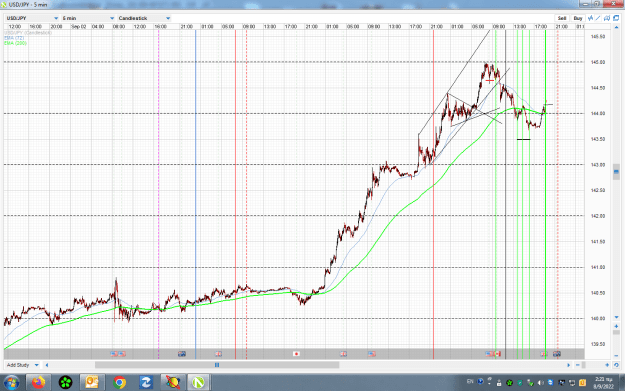
Task: Click the 145.00 price axis label
Action: coord(598,62)
